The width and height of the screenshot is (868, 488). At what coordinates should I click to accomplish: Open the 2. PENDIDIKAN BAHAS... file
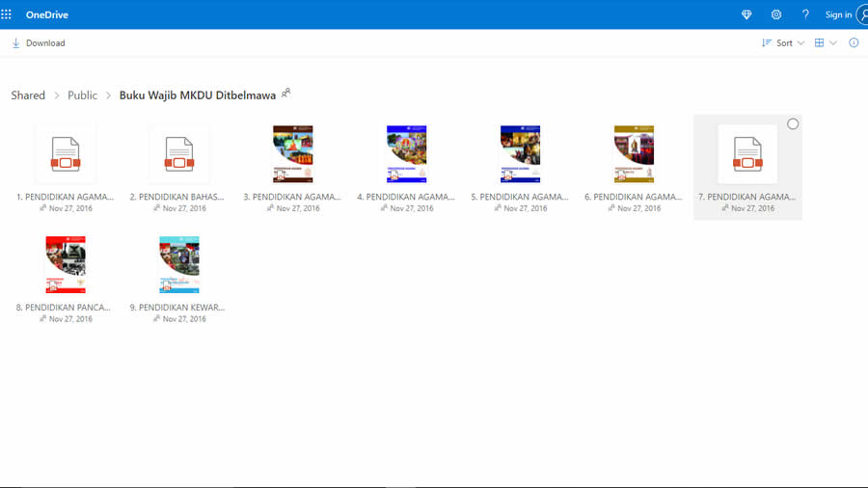[179, 154]
